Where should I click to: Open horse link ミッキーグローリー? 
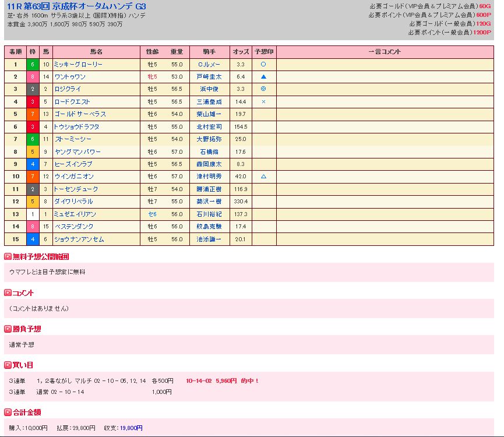tap(77, 64)
